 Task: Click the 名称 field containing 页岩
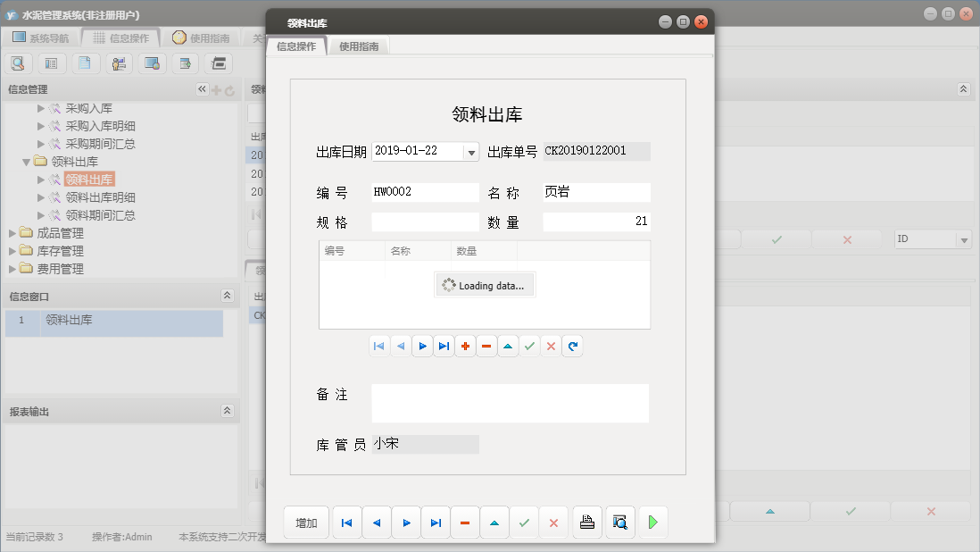tap(596, 192)
